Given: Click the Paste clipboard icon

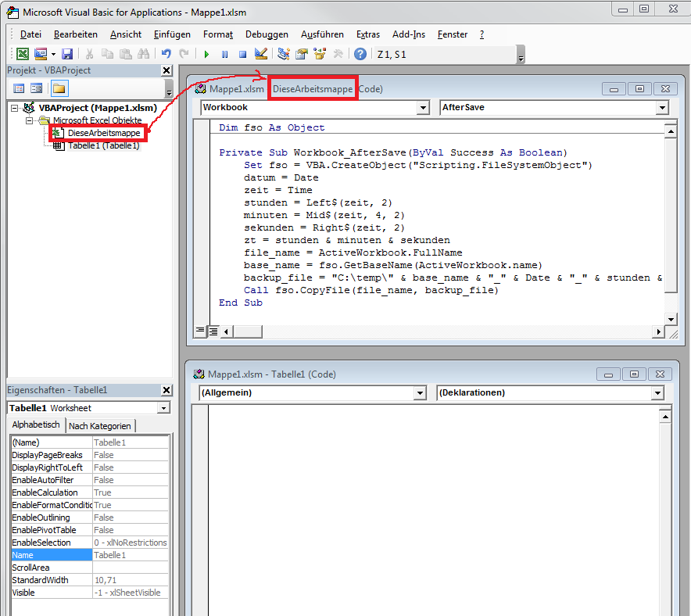Looking at the screenshot, I should pyautogui.click(x=126, y=54).
